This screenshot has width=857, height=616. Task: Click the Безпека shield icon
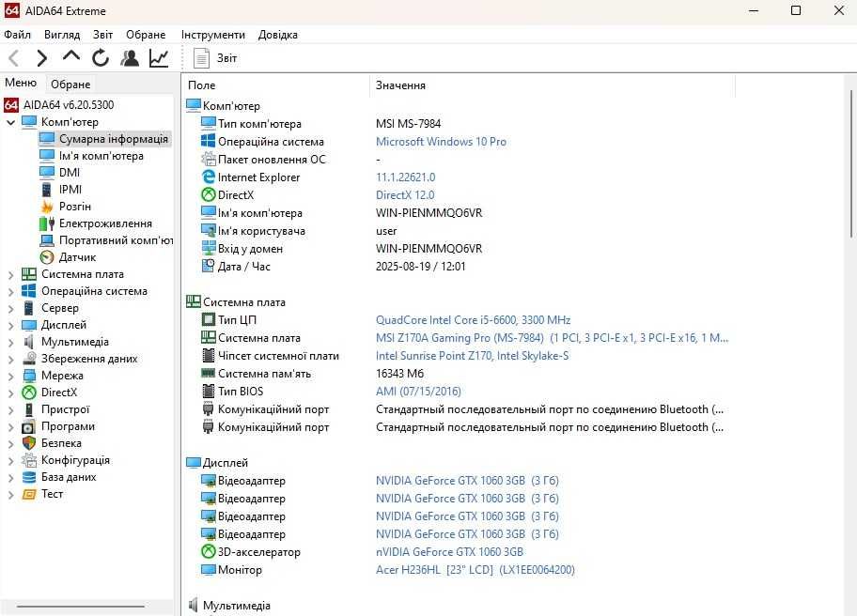coord(28,443)
